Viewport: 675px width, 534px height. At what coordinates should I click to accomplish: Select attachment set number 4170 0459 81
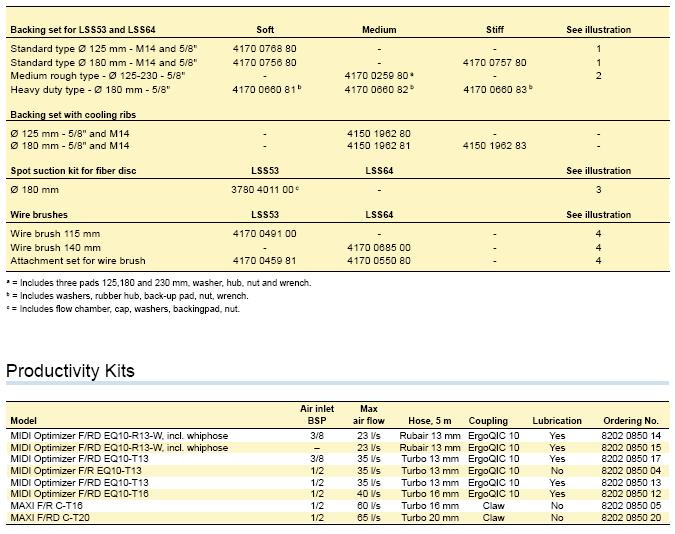pyautogui.click(x=264, y=261)
